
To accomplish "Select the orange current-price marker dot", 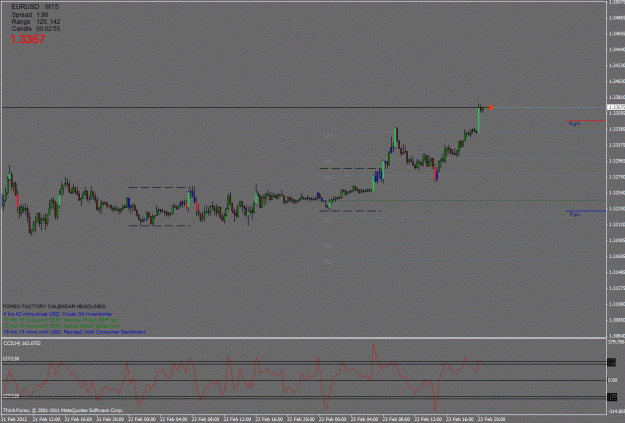I will click(491, 108).
